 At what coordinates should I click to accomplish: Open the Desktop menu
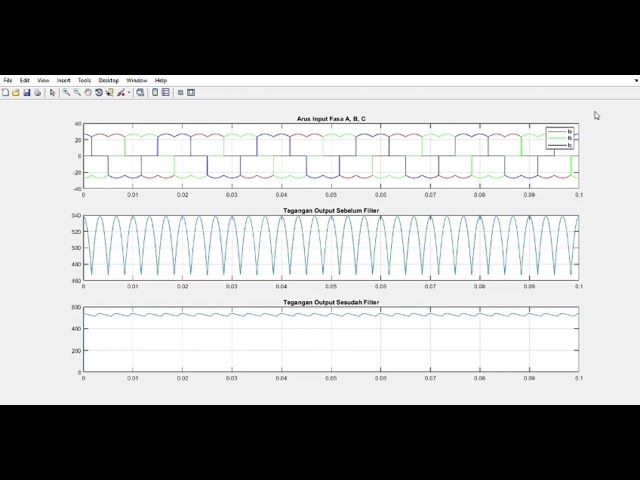pos(108,80)
